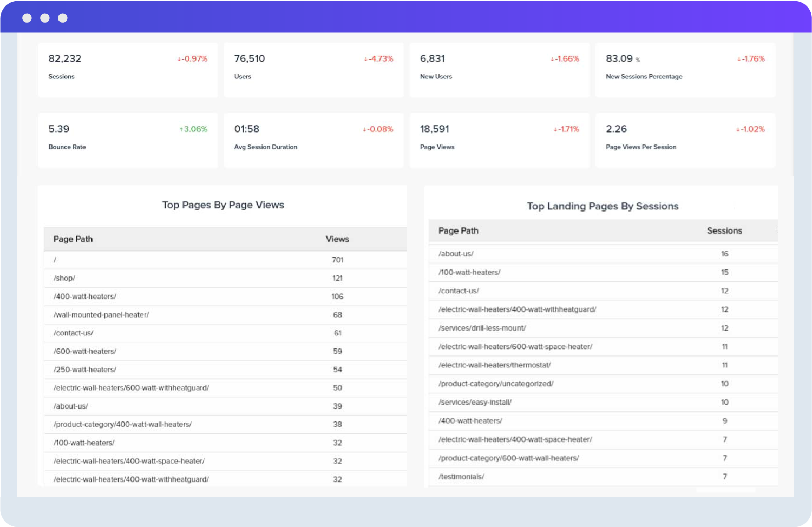The width and height of the screenshot is (812, 527).
Task: Select /100-watt-heaters/ row with 32 views
Action: click(x=225, y=443)
